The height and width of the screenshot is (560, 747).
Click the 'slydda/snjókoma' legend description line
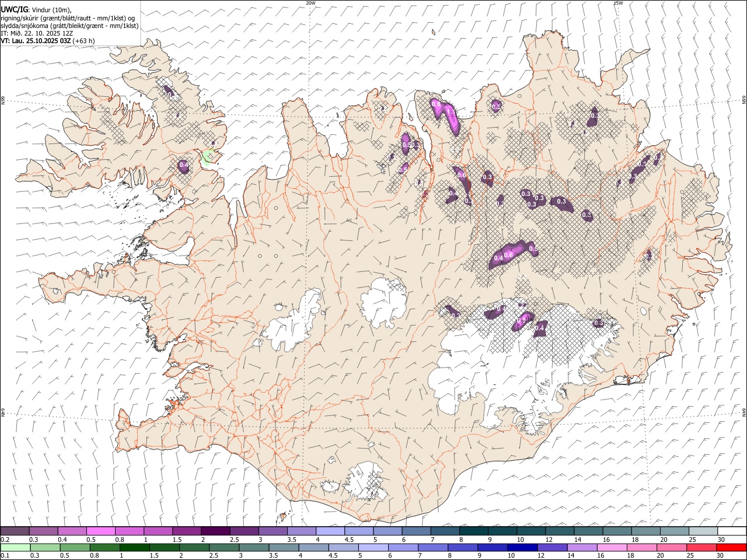coord(69,26)
